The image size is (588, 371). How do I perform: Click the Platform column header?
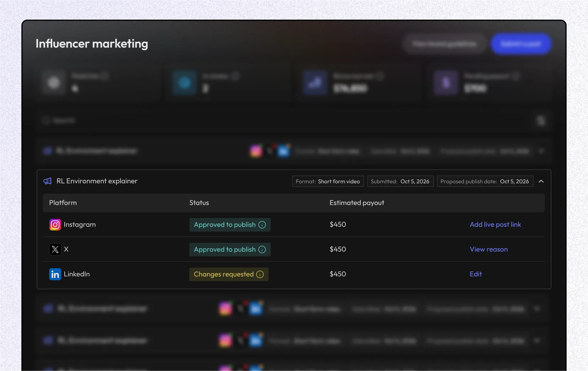63,203
